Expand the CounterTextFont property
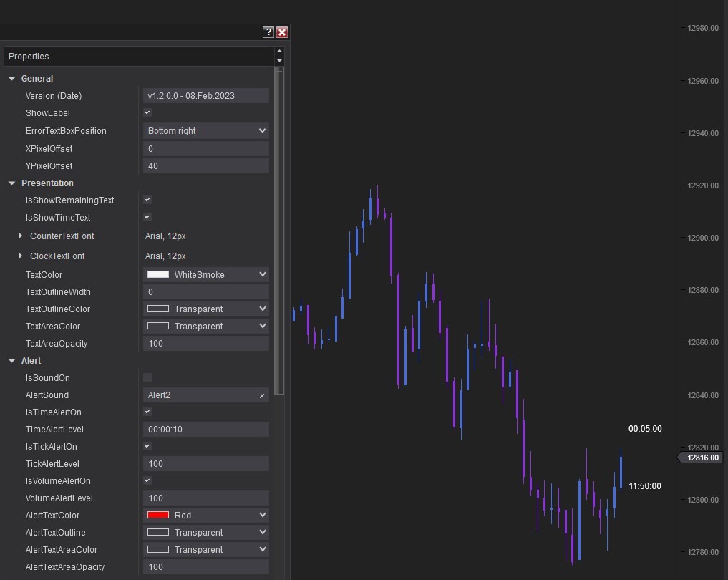 (21, 236)
